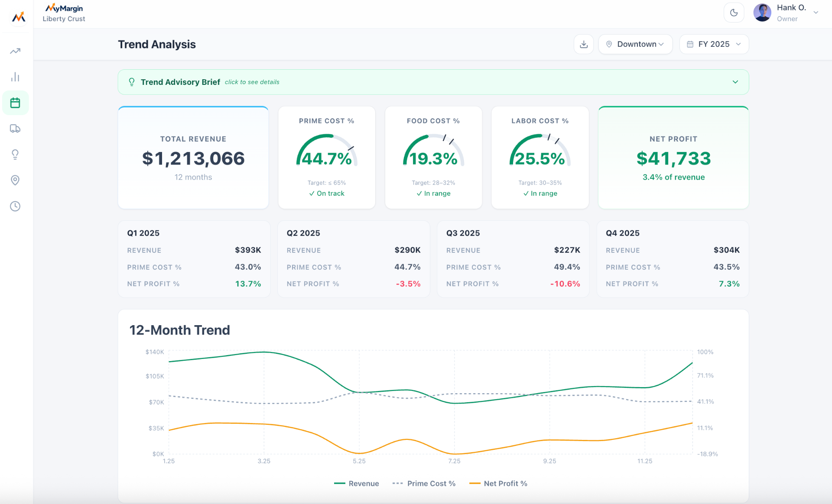Image resolution: width=832 pixels, height=504 pixels.
Task: Click Q2 net profit value -3.5%
Action: pyautogui.click(x=408, y=284)
